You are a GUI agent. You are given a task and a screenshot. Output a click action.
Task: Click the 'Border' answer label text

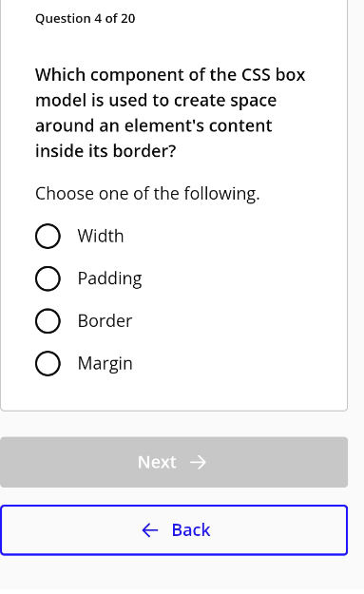pos(105,321)
